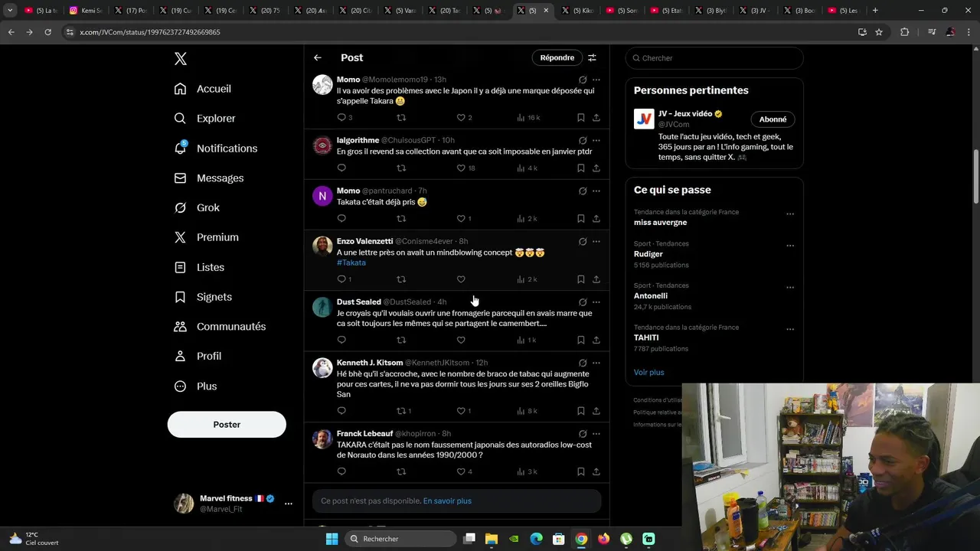Click the Répondre button
Screen dimensions: 980x551
pos(557,57)
